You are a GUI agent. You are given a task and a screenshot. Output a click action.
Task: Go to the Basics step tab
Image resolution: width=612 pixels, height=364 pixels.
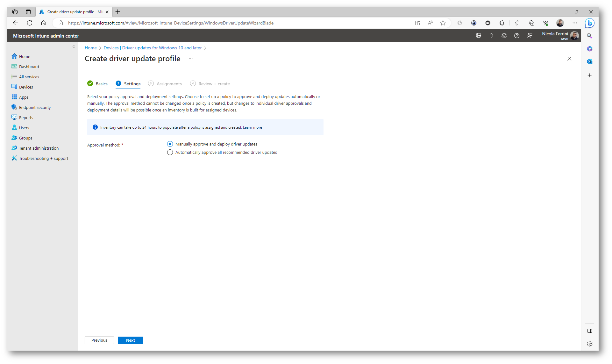tap(101, 84)
